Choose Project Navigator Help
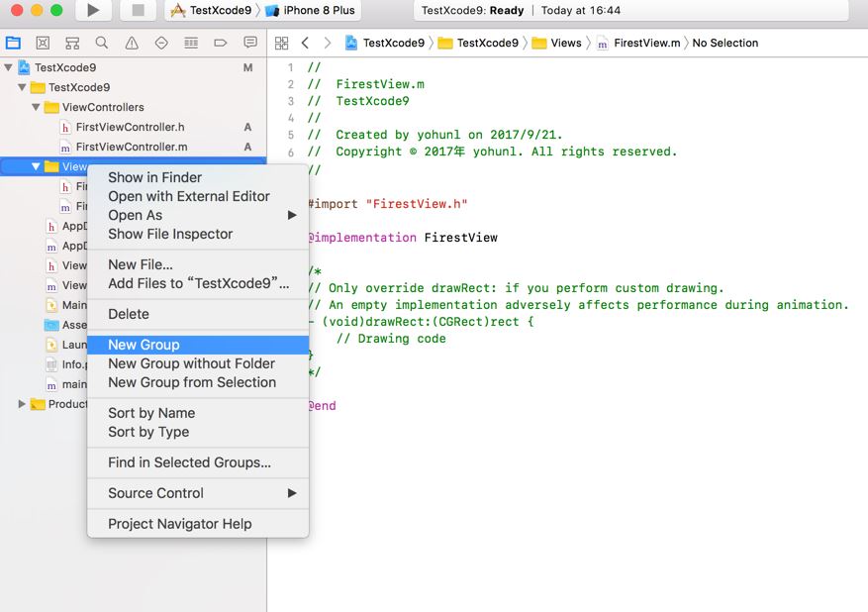 click(198, 524)
